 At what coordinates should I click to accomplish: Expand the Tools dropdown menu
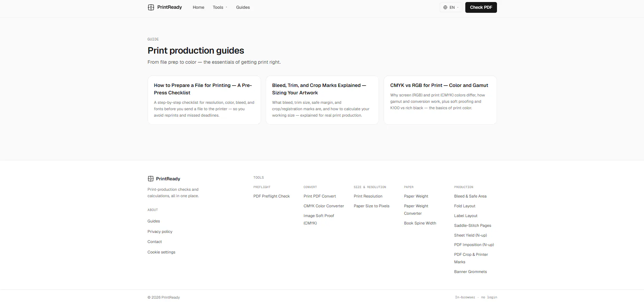pyautogui.click(x=220, y=7)
